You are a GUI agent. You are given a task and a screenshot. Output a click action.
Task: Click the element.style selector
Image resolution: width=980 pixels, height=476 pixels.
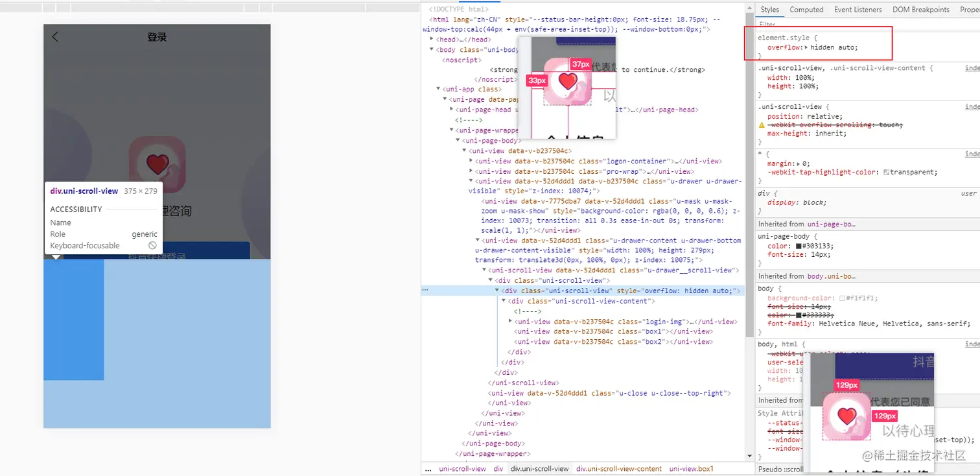pos(784,38)
